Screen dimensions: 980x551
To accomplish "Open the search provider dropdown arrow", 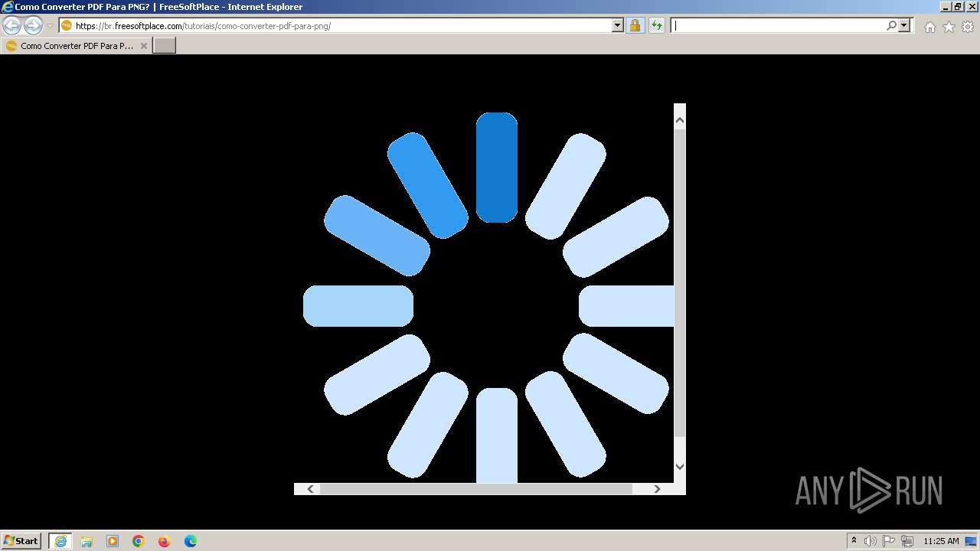I will 904,26.
